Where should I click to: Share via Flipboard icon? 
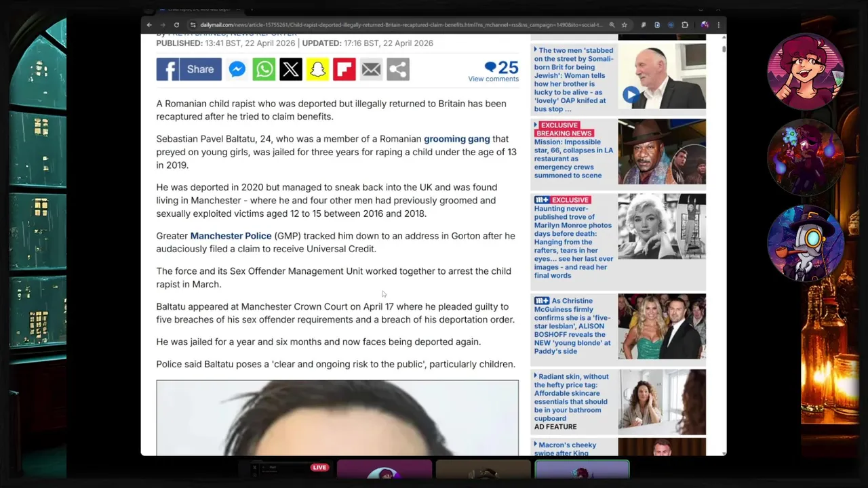(x=344, y=69)
